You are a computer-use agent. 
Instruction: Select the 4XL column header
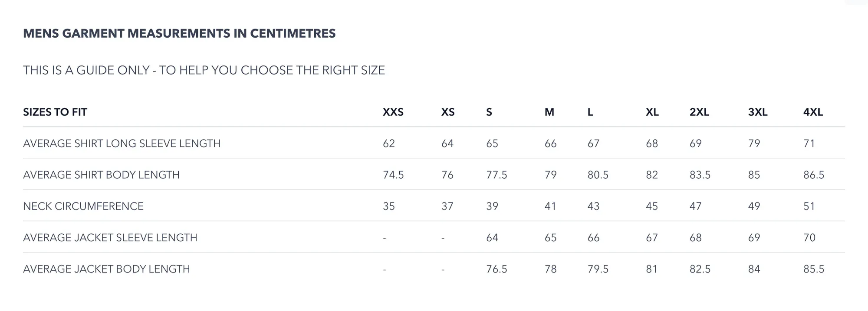(813, 112)
